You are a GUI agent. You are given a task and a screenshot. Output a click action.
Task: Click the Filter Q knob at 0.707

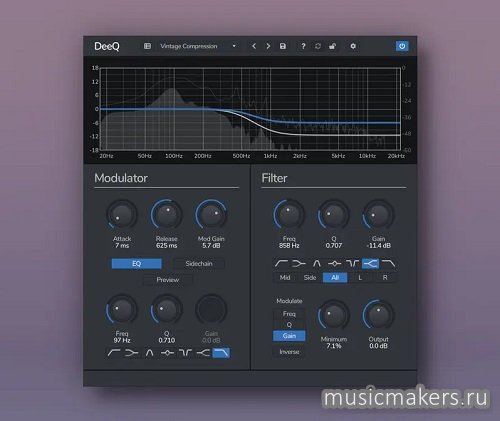(x=334, y=215)
